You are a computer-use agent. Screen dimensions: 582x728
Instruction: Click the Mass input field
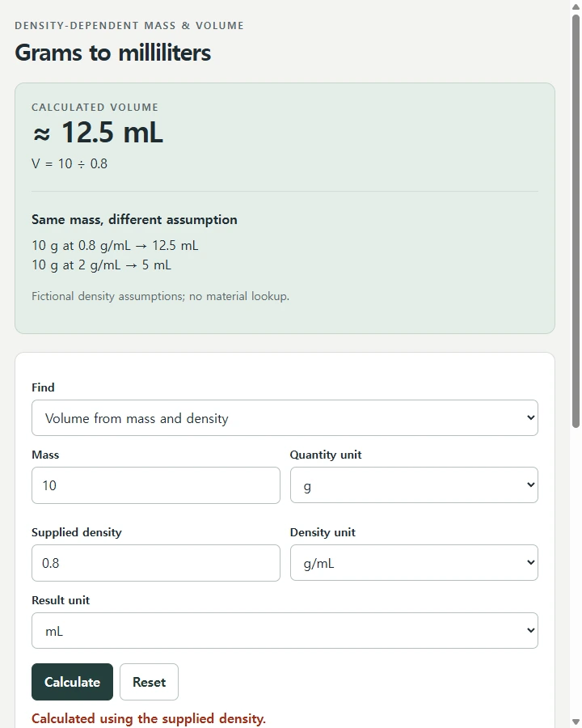155,485
